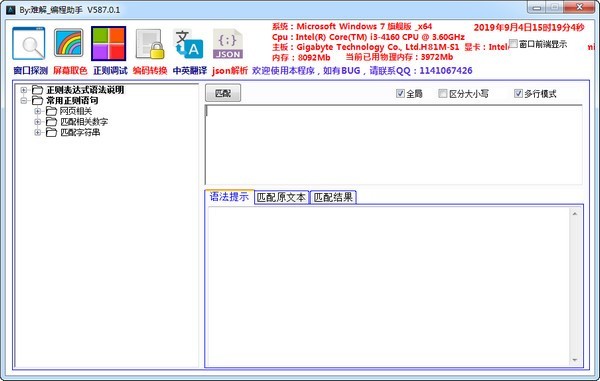Click the folder icon beside 常用正则语句
This screenshot has height=381, width=600.
tap(38, 101)
